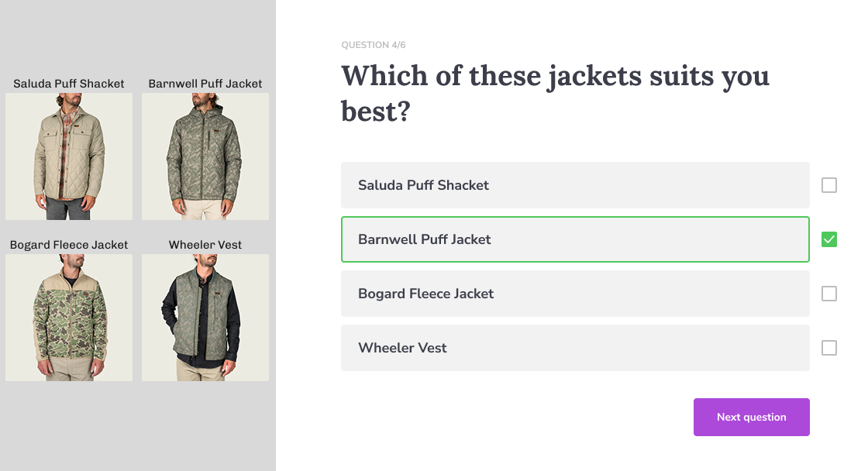Click the green checkmark next to Barnwell
The image size is (868, 471).
[828, 239]
